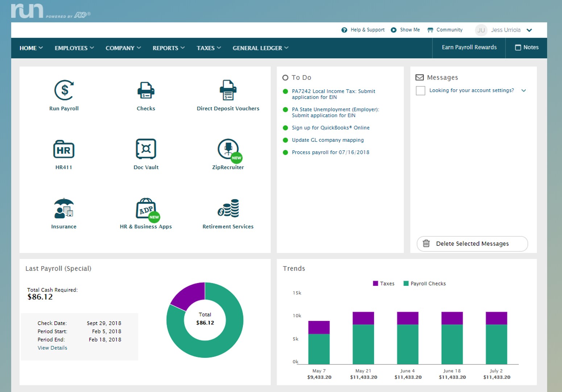Toggle Taxes series in Trends legend

pyautogui.click(x=384, y=284)
